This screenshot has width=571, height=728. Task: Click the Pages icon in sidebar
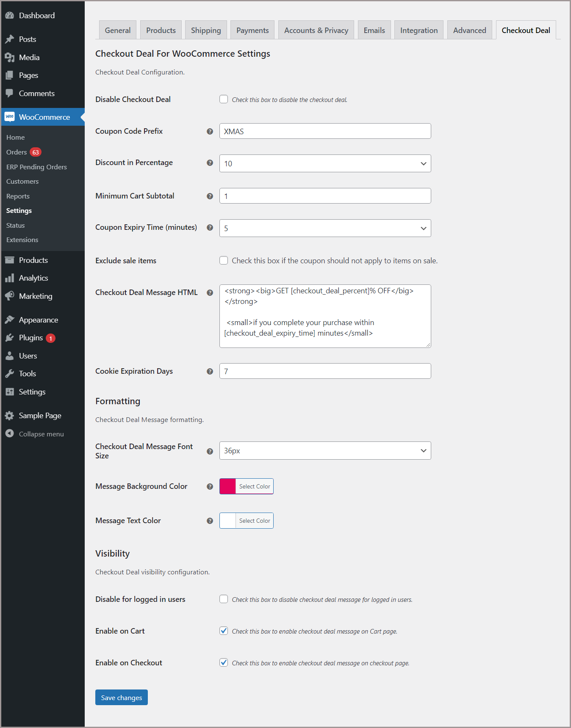click(x=10, y=75)
